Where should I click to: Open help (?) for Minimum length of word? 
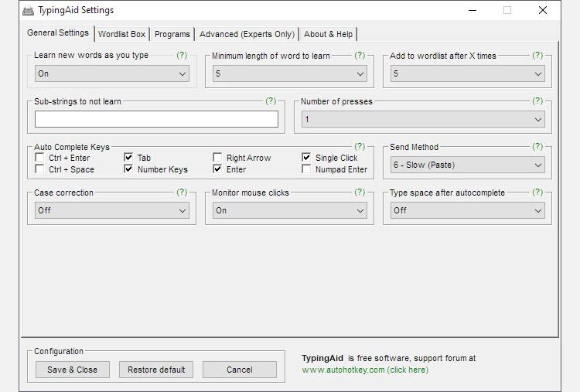pos(360,56)
